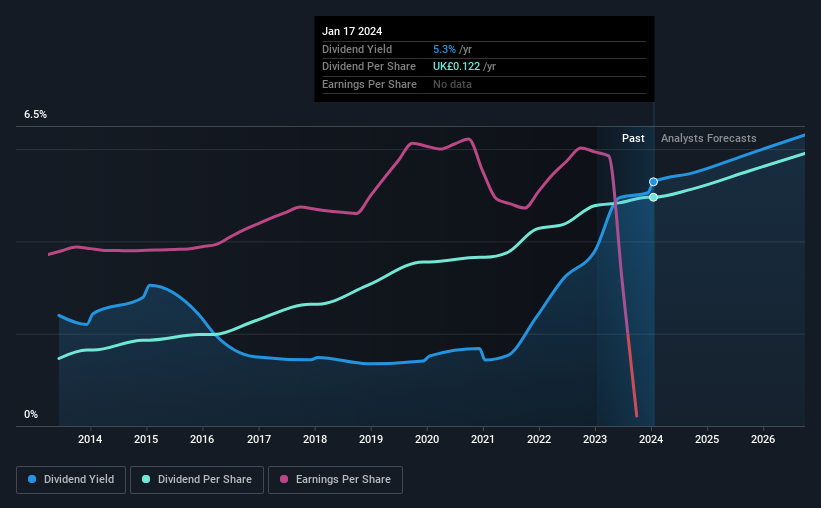
Task: Click the 0% y-axis label
Action: tap(31, 414)
